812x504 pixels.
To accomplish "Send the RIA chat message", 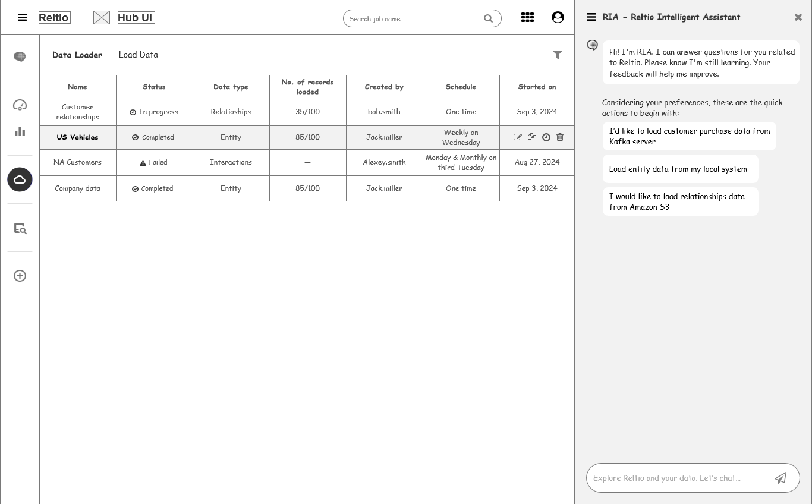I will click(x=780, y=478).
